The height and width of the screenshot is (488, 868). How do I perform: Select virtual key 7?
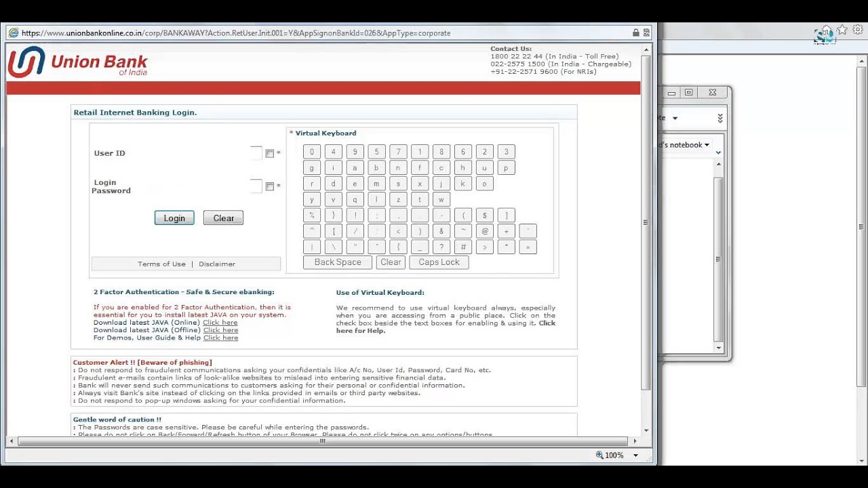(398, 152)
